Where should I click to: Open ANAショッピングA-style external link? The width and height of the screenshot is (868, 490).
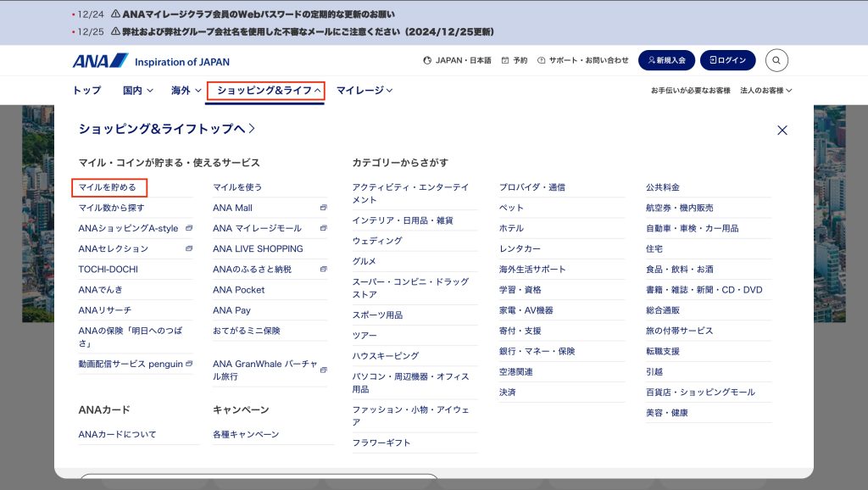coord(129,228)
